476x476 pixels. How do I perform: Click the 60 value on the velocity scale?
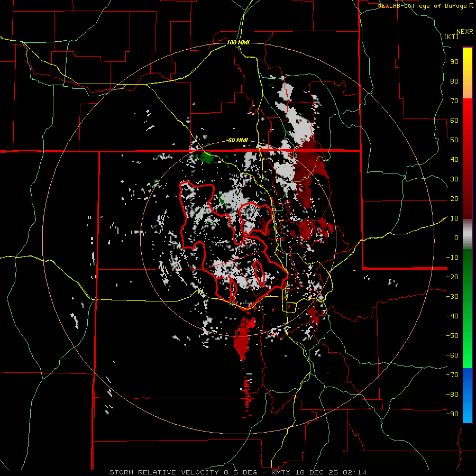pyautogui.click(x=454, y=120)
